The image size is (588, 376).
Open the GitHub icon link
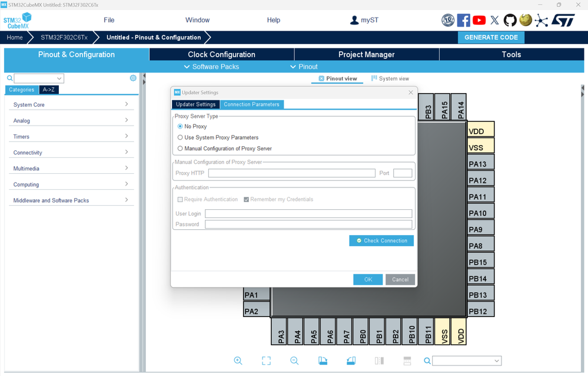click(510, 20)
